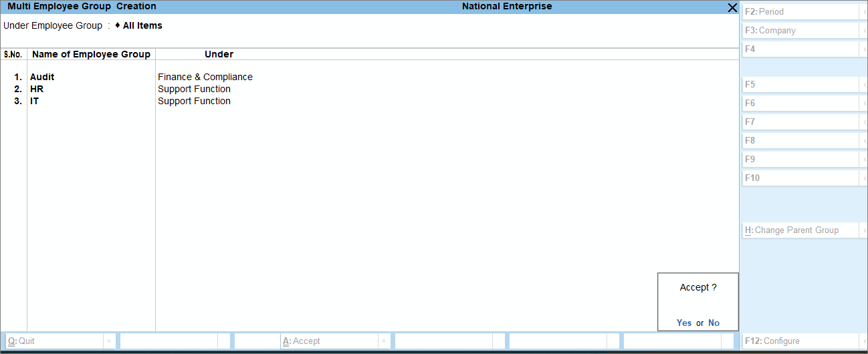Expand the arrow beside Q: Quit
The width and height of the screenshot is (868, 354).
(x=108, y=341)
